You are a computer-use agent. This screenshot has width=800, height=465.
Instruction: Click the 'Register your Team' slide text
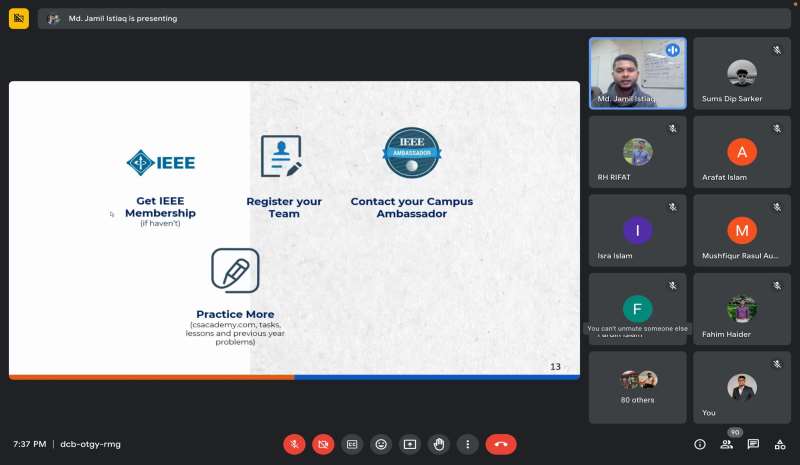(284, 207)
